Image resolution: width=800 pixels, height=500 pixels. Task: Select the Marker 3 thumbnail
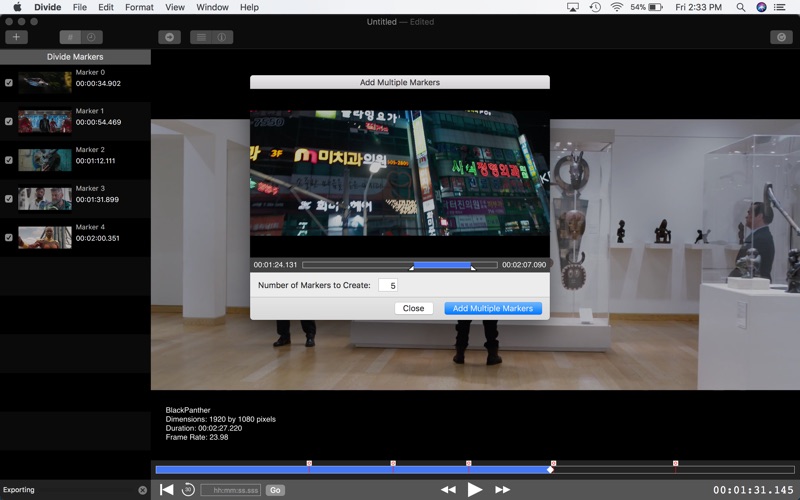click(x=45, y=199)
